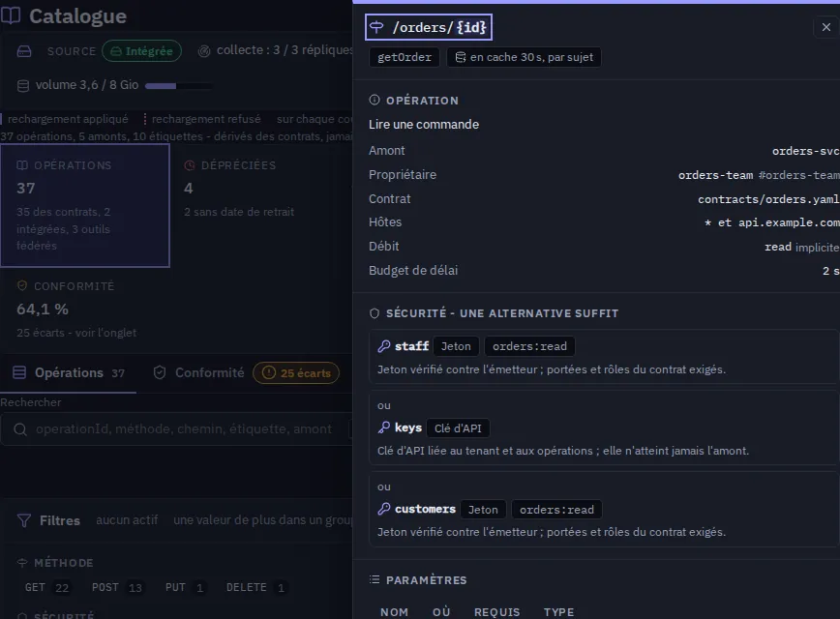This screenshot has width=840, height=619.
Task: Click the Opération info icon
Action: 375,100
